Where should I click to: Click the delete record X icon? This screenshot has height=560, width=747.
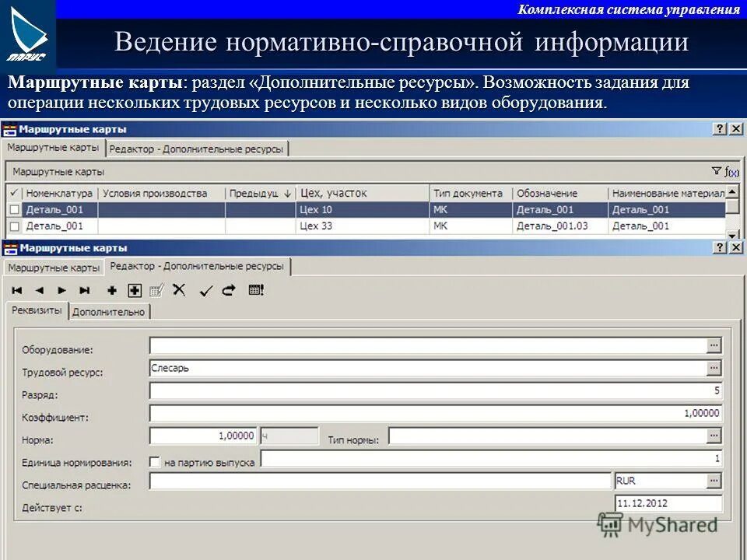[180, 291]
